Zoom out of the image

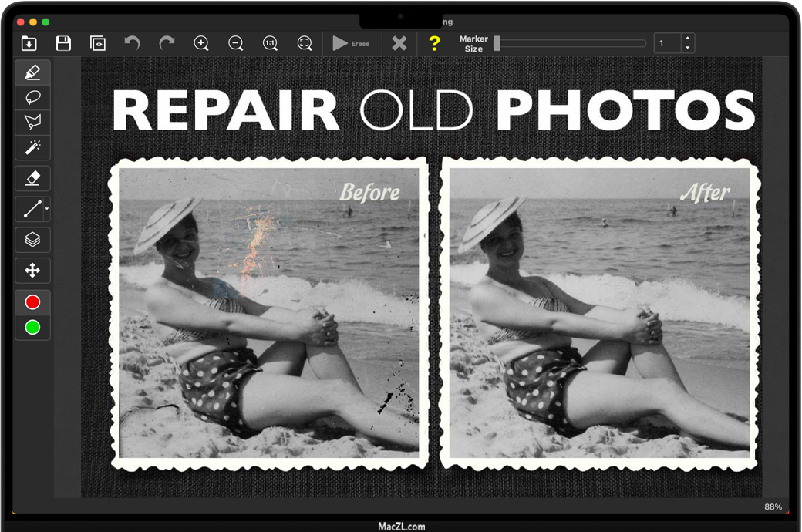[236, 44]
